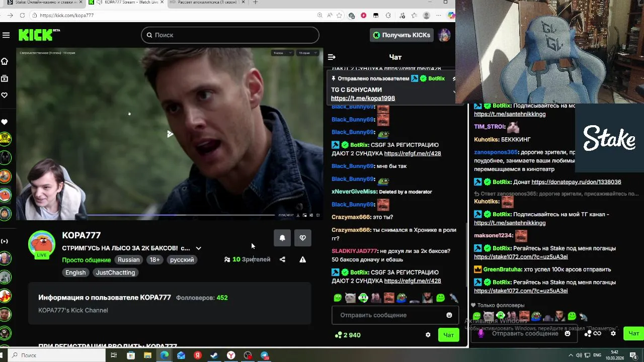Open the refgf.me/r/428 link in the last chat message

tap(412, 281)
